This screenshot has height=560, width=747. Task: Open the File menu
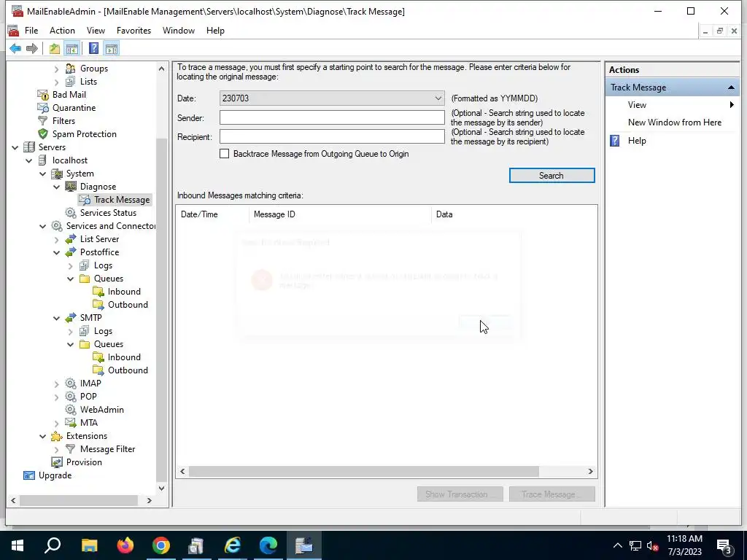(31, 31)
